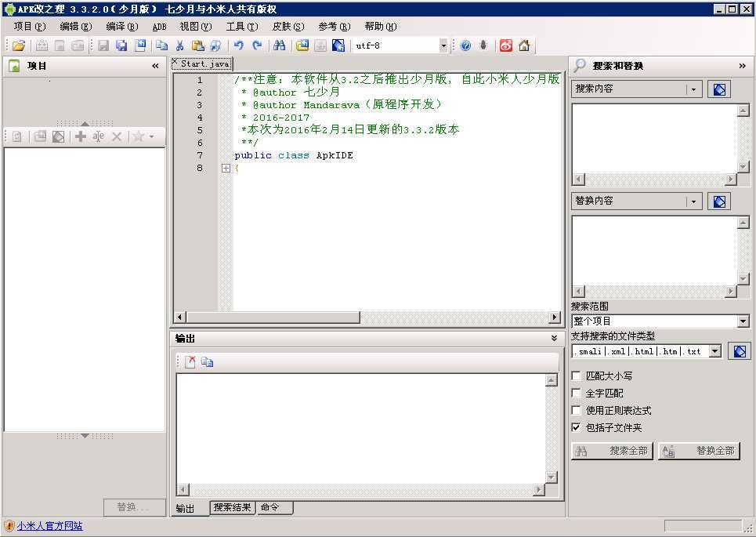Click the Save file icon
This screenshot has height=537, width=756.
(x=103, y=45)
